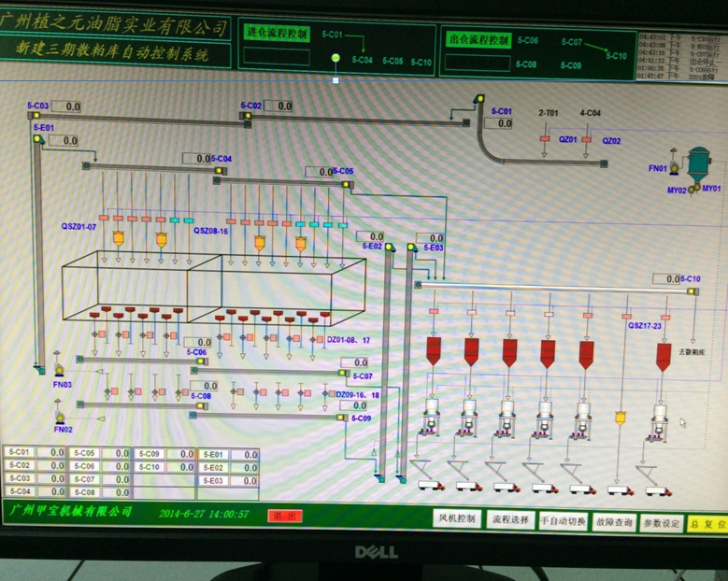Click the yellow motor on elevator 5-E02
728x581 pixels.
click(387, 248)
